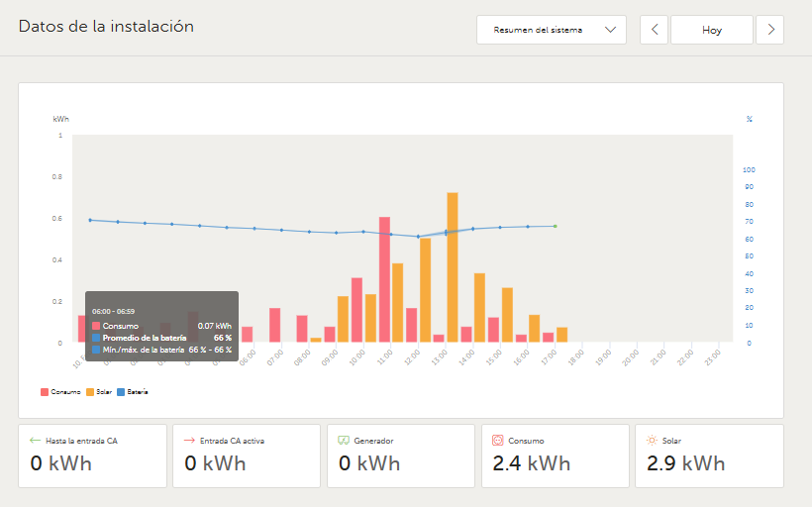
Task: Open the Consumo 2.4 kWh summary card
Action: point(556,456)
